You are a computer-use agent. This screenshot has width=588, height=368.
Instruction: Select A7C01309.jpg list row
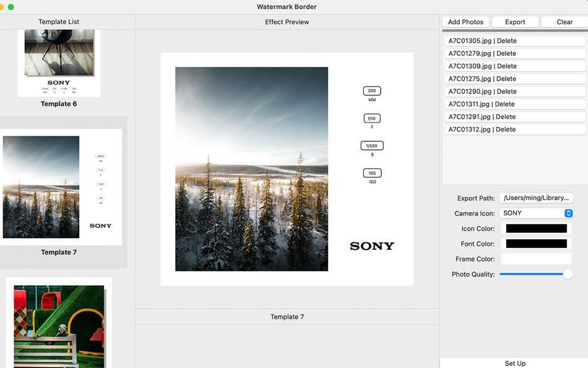(514, 66)
